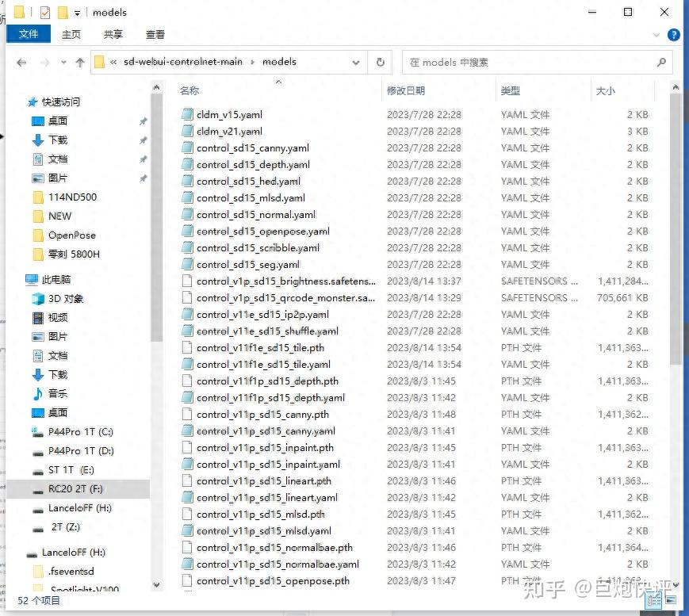
Task: Open the 文件 menu
Action: point(28,34)
